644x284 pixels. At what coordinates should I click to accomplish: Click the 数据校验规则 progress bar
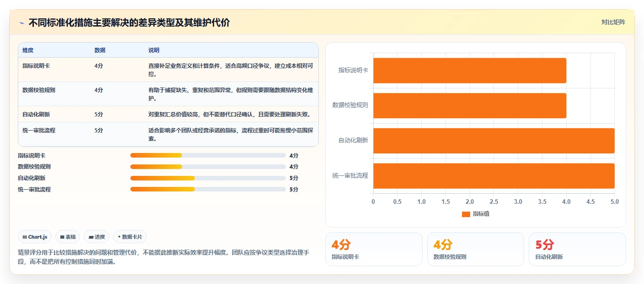[208, 167]
